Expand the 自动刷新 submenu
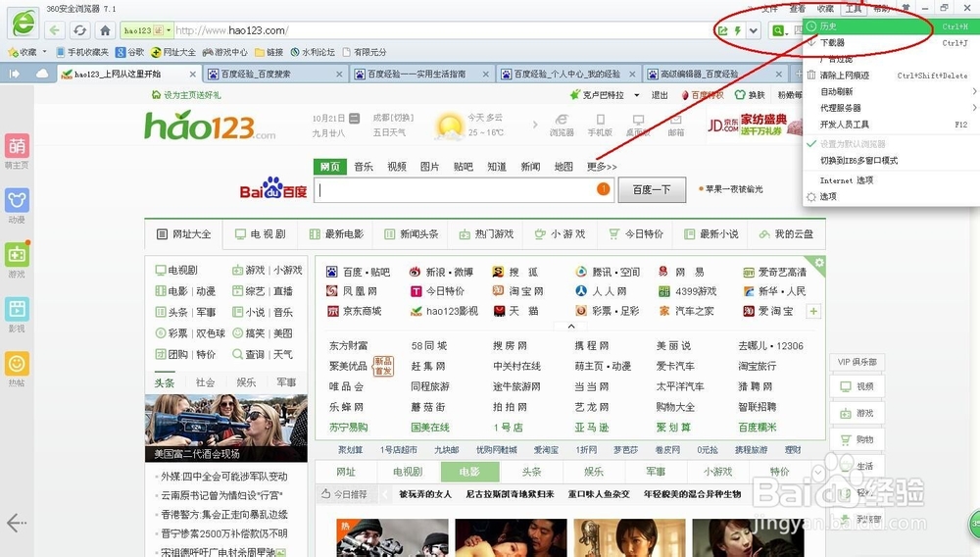 (x=891, y=91)
